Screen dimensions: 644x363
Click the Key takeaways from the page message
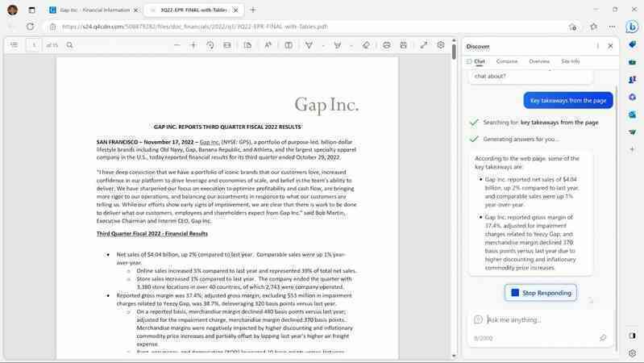pos(568,100)
